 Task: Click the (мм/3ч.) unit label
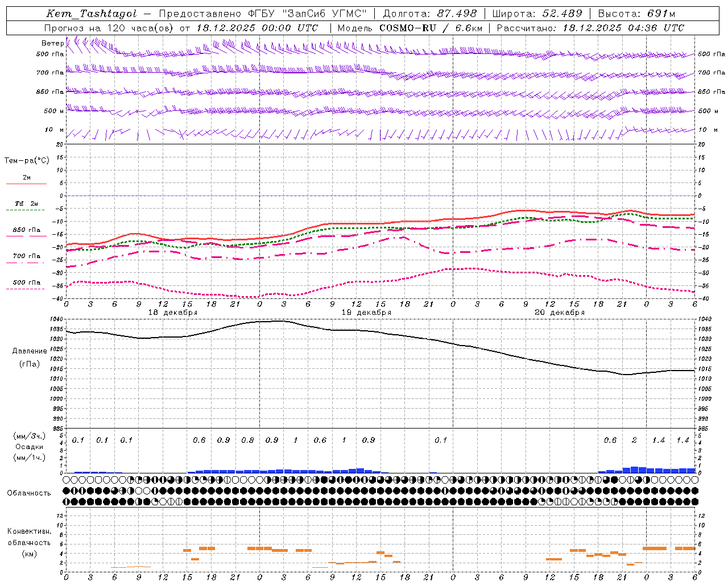[30, 436]
